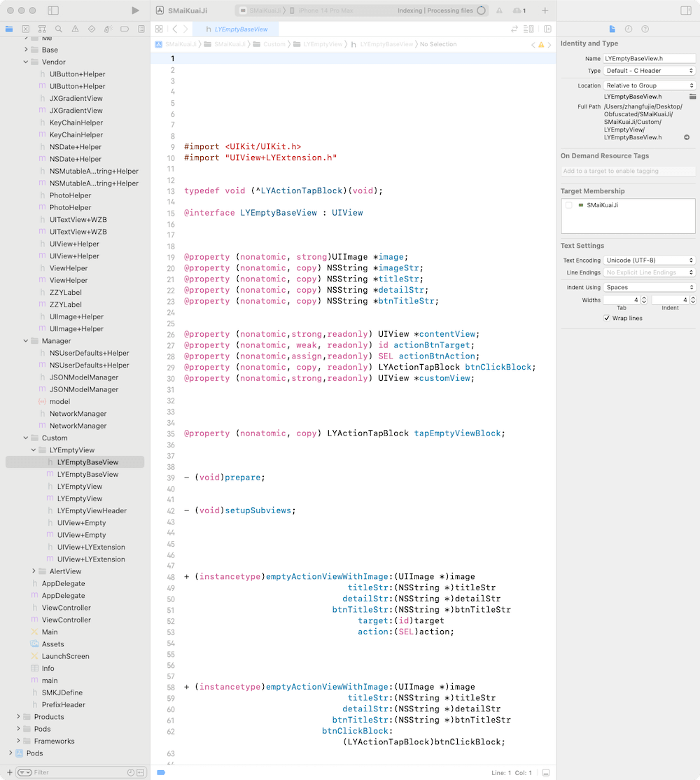Select the LYEmptyBaseView editor tab
The height and width of the screenshot is (780, 700).
coord(236,29)
